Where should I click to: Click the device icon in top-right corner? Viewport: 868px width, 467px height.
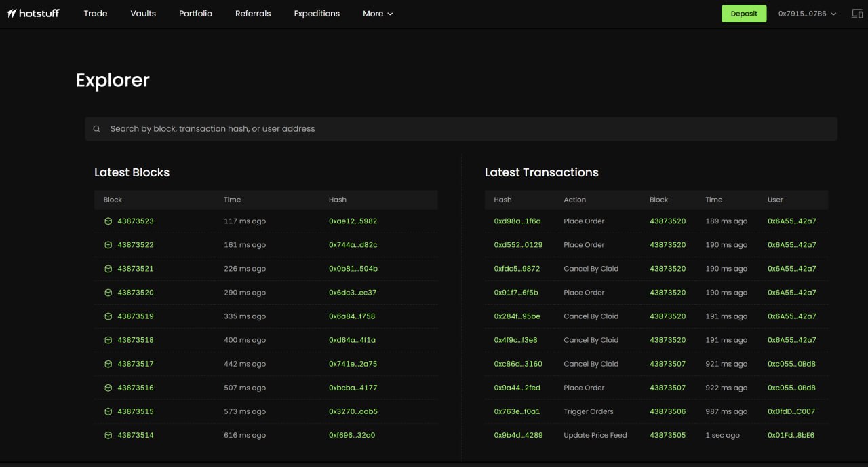(x=857, y=14)
